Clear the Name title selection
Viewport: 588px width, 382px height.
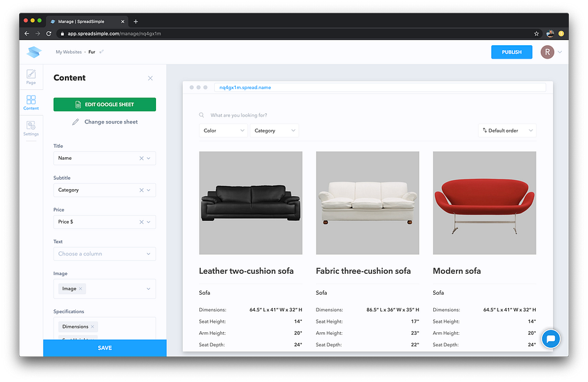[141, 158]
